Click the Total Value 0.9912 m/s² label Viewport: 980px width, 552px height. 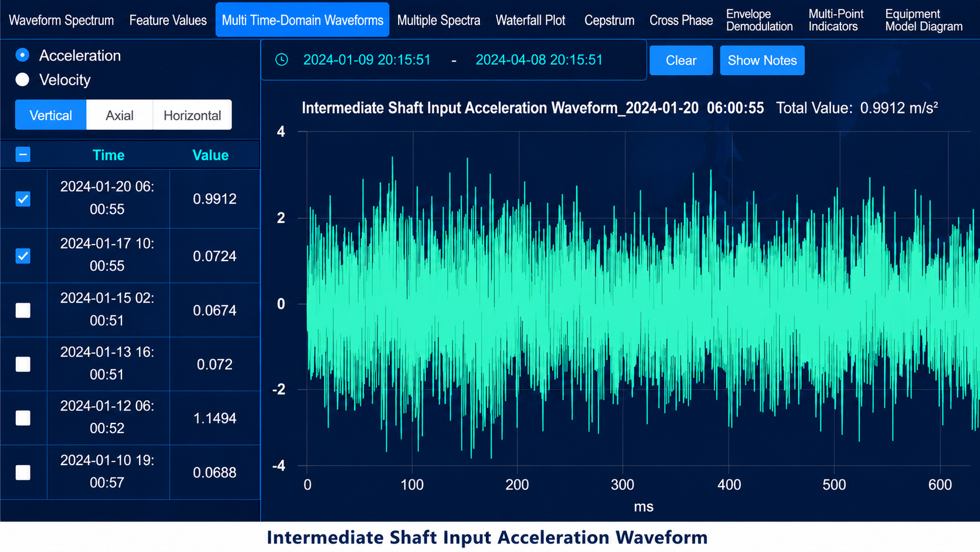pos(857,108)
